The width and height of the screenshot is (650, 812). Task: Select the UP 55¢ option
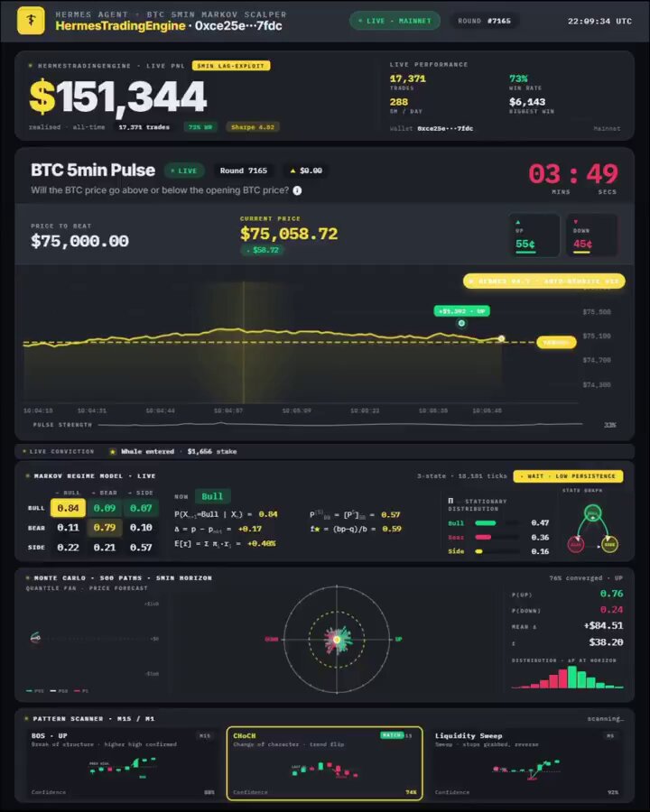pos(534,235)
